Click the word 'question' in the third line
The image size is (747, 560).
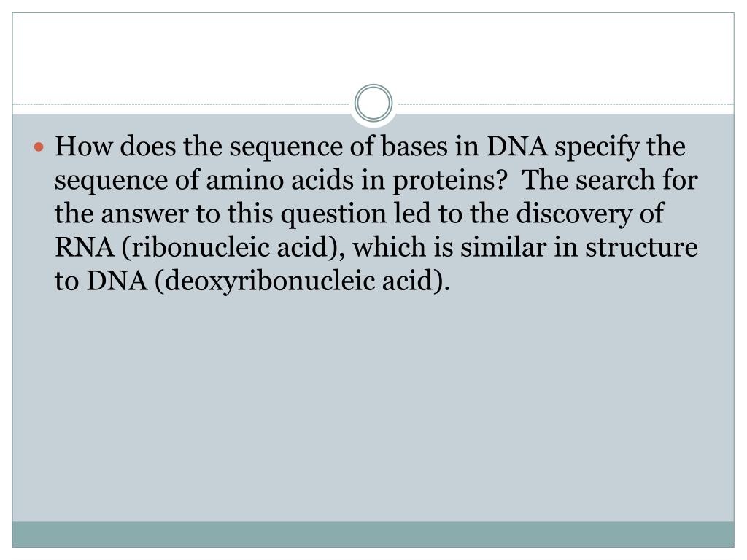tap(333, 214)
